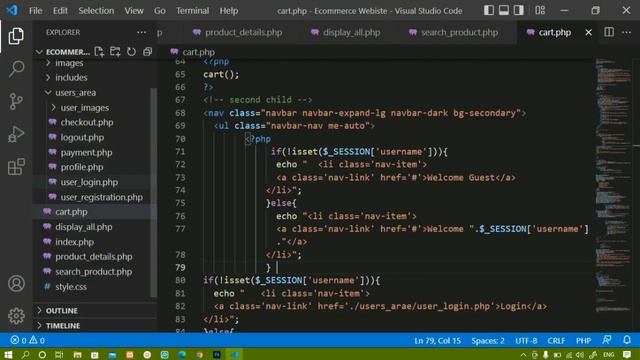The height and width of the screenshot is (360, 640).
Task: Show errors and warnings in status bar
Action: (28, 340)
